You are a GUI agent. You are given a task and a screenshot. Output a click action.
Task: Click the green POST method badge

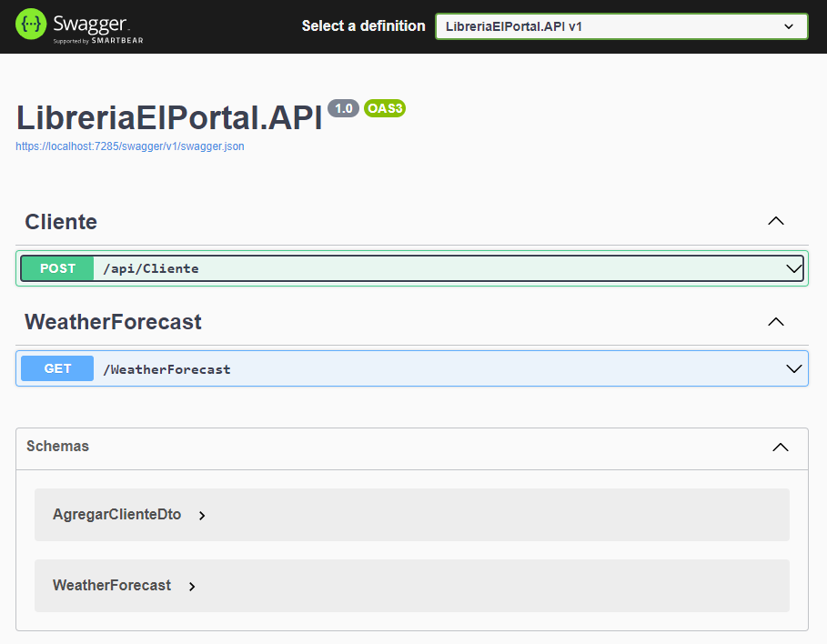(x=57, y=268)
